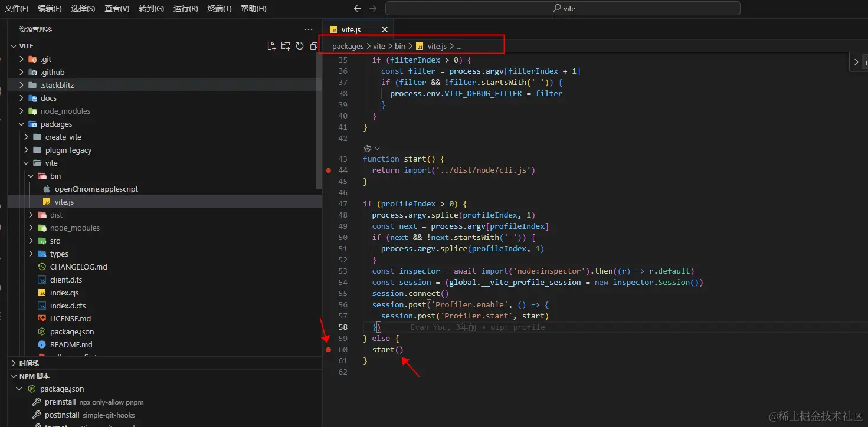The height and width of the screenshot is (427, 868).
Task: Open the code lens dropdown chevron above line 43
Action: pos(378,149)
